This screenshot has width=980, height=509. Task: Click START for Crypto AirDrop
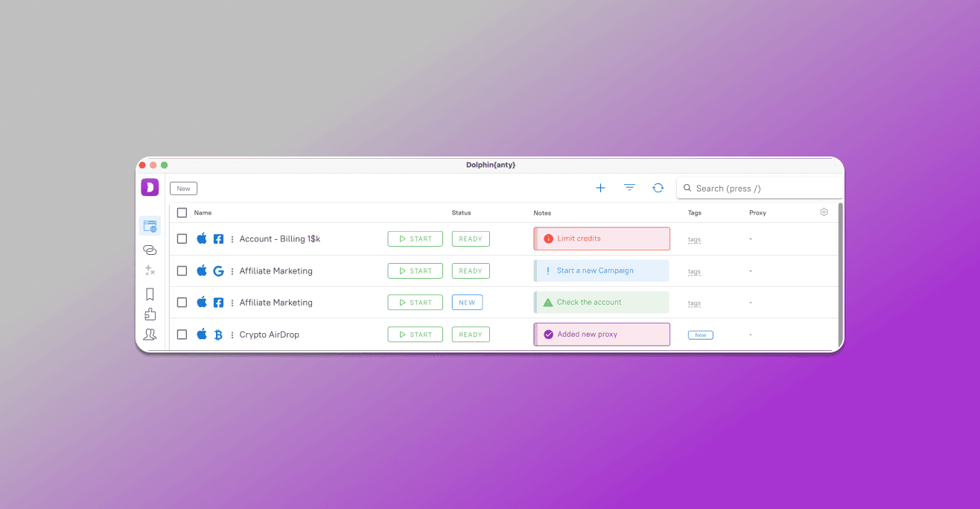pyautogui.click(x=415, y=335)
